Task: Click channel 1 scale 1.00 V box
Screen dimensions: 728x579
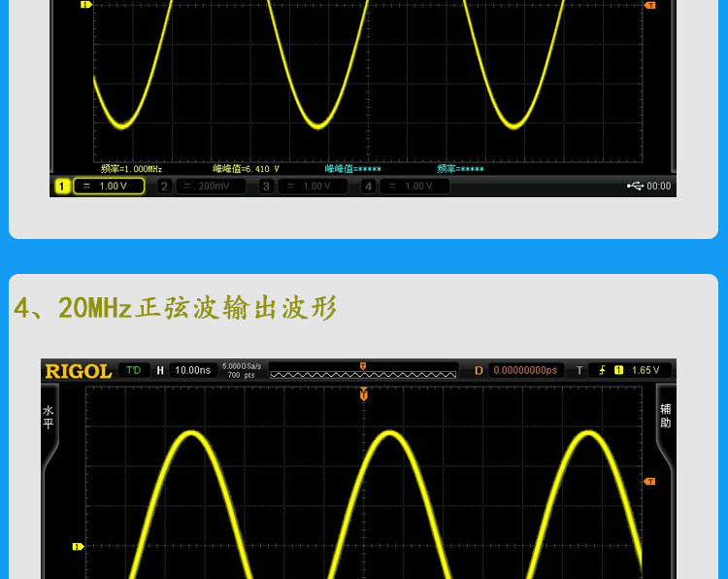Action: click(x=109, y=187)
